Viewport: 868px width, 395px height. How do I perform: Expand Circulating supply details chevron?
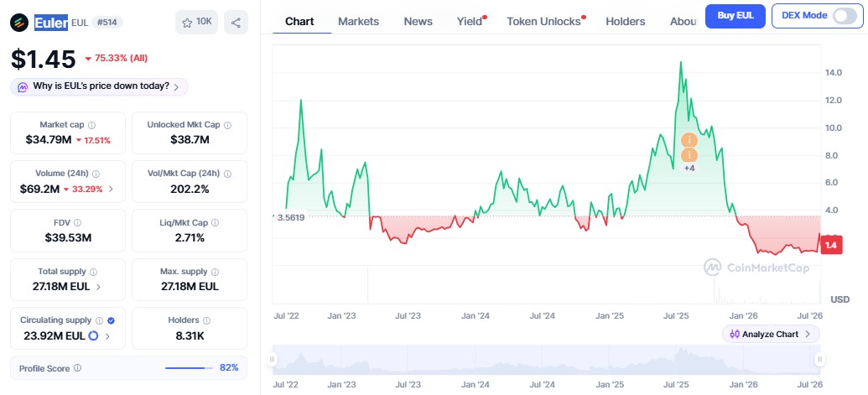[x=107, y=335]
